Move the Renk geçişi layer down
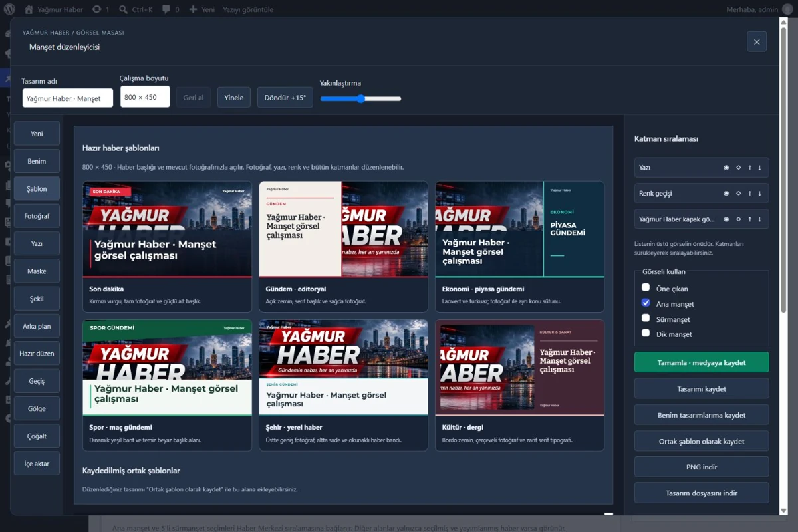This screenshot has height=532, width=798. click(759, 194)
